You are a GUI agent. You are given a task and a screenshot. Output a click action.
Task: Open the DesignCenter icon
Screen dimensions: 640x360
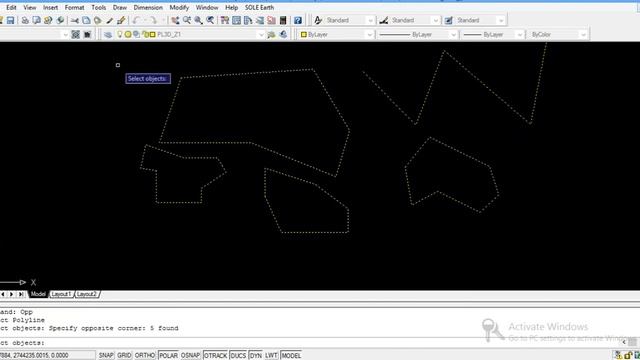pyautogui.click(x=236, y=20)
